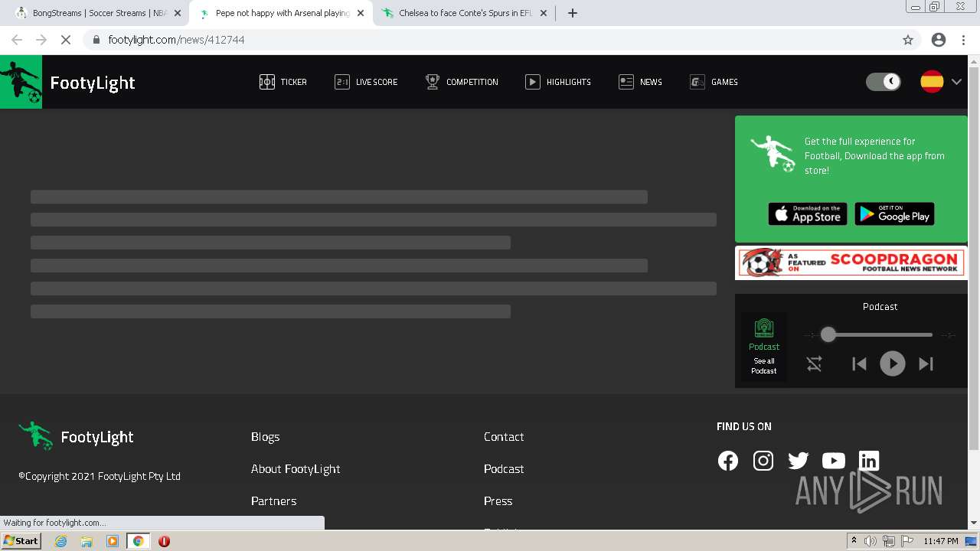This screenshot has width=980, height=551.
Task: Skip to previous podcast track
Action: (x=859, y=364)
